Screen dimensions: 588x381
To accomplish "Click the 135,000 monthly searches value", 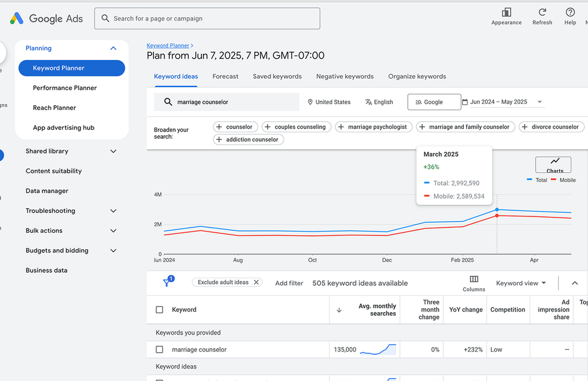I will point(345,349).
